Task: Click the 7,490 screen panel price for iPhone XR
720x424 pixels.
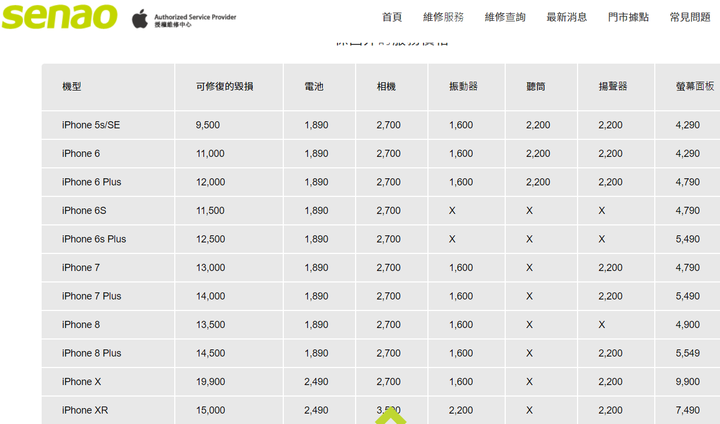Action: point(687,410)
